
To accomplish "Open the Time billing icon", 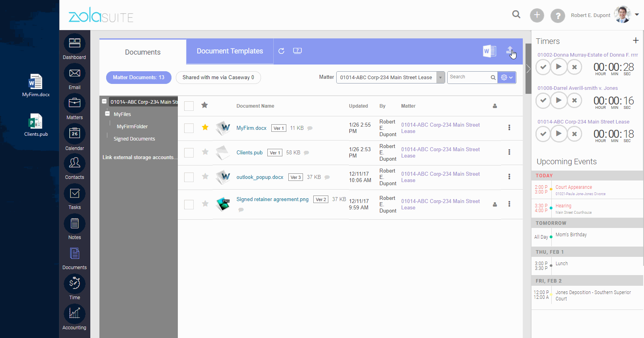I will point(74,283).
